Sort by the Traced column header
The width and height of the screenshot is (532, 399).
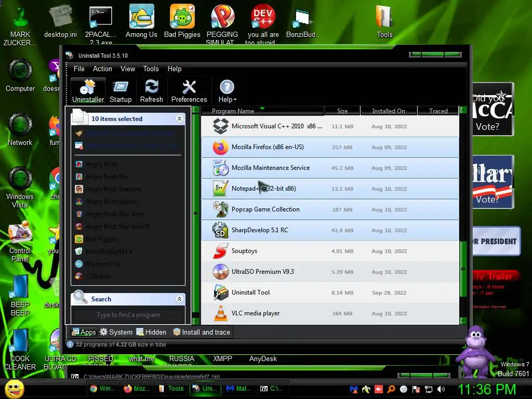[x=438, y=111]
